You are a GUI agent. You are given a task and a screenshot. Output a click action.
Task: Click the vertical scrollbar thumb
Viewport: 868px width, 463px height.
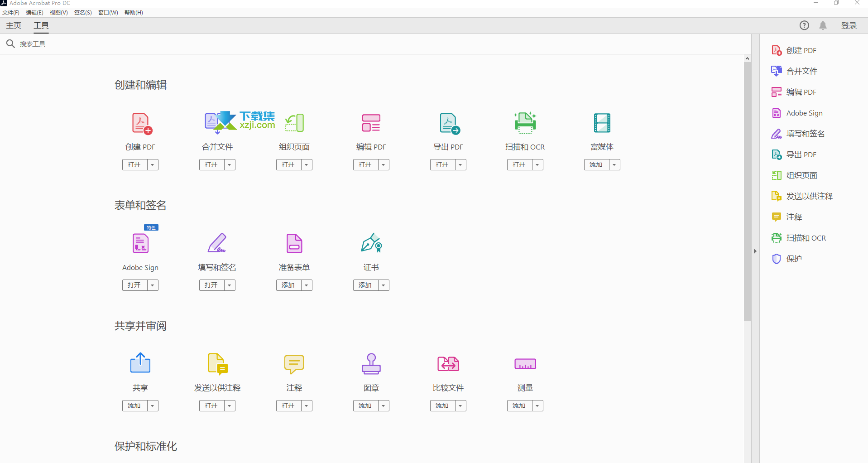click(x=747, y=191)
